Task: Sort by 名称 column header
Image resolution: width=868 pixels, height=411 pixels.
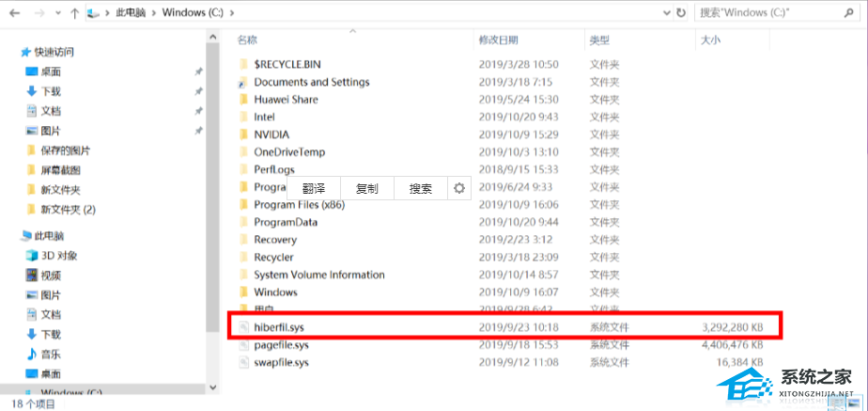Action: 247,40
